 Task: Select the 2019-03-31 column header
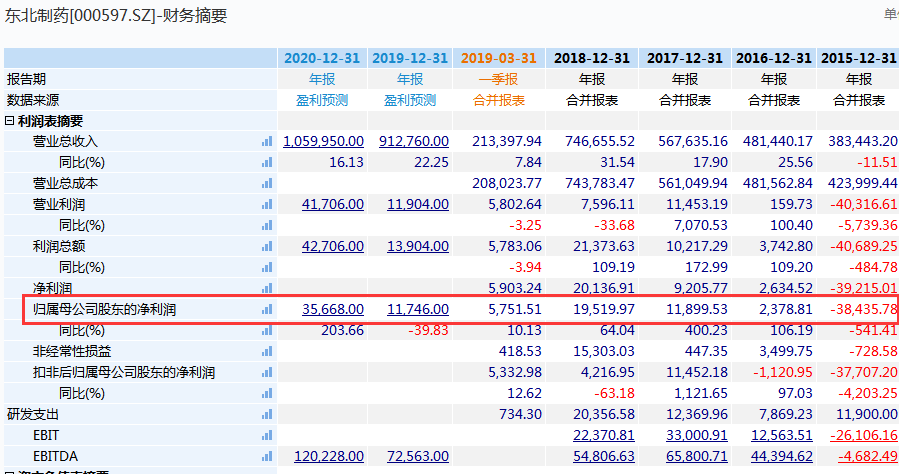coord(499,58)
